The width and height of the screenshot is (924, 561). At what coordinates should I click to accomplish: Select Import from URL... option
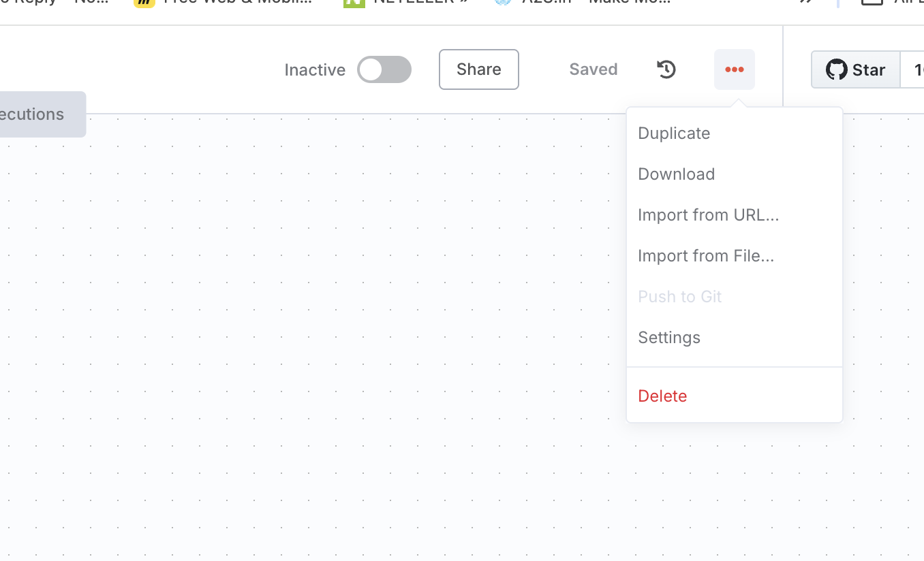tap(735, 215)
